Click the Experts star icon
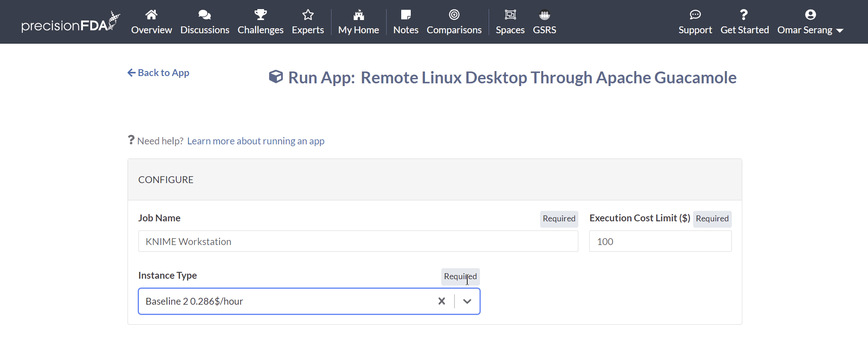 (308, 15)
